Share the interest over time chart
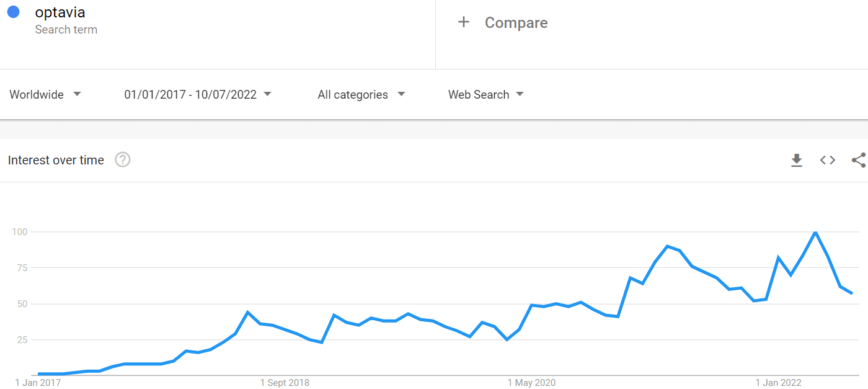This screenshot has width=868, height=389. click(859, 160)
